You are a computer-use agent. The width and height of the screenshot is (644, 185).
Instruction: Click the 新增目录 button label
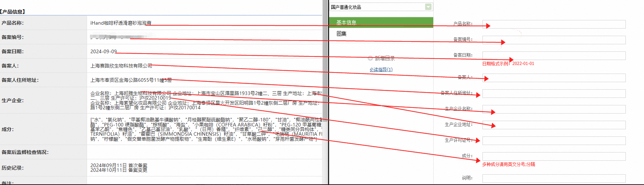385,58
